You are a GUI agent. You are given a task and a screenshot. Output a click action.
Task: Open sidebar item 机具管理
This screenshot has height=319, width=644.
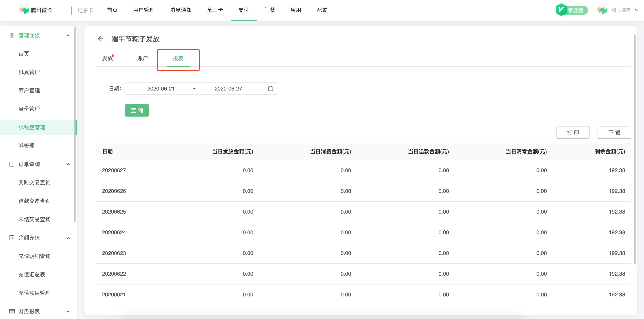[29, 72]
